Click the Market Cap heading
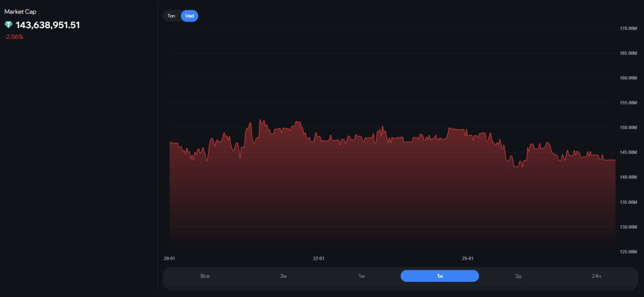 tap(20, 12)
